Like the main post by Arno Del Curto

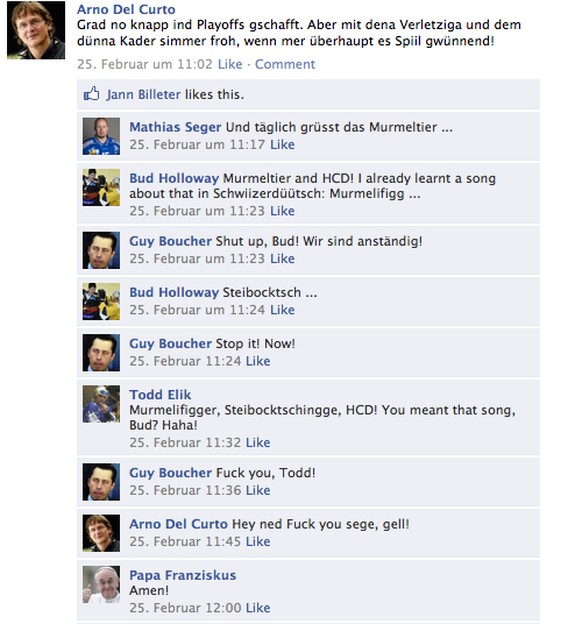[230, 64]
